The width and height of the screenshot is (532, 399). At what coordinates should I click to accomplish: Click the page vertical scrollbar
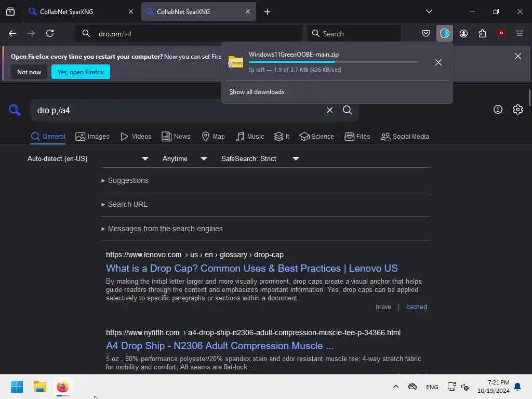coord(529,98)
